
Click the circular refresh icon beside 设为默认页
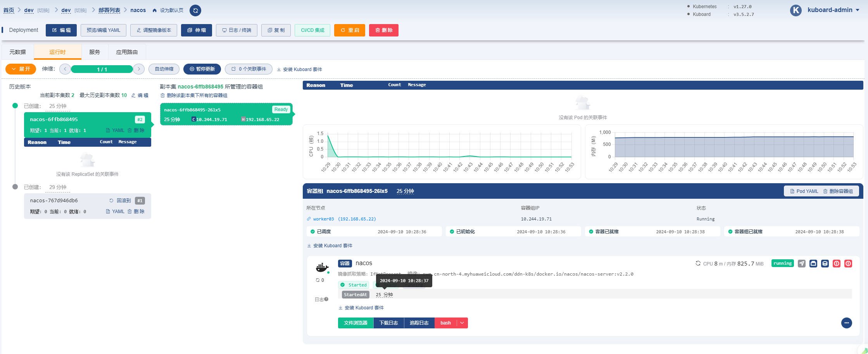pyautogui.click(x=195, y=10)
